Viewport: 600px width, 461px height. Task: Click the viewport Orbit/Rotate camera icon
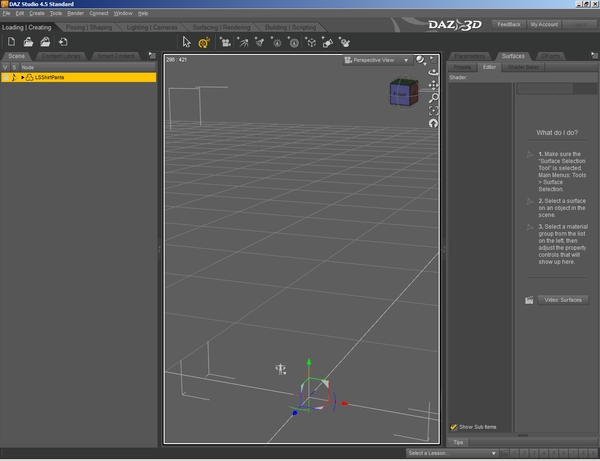433,72
